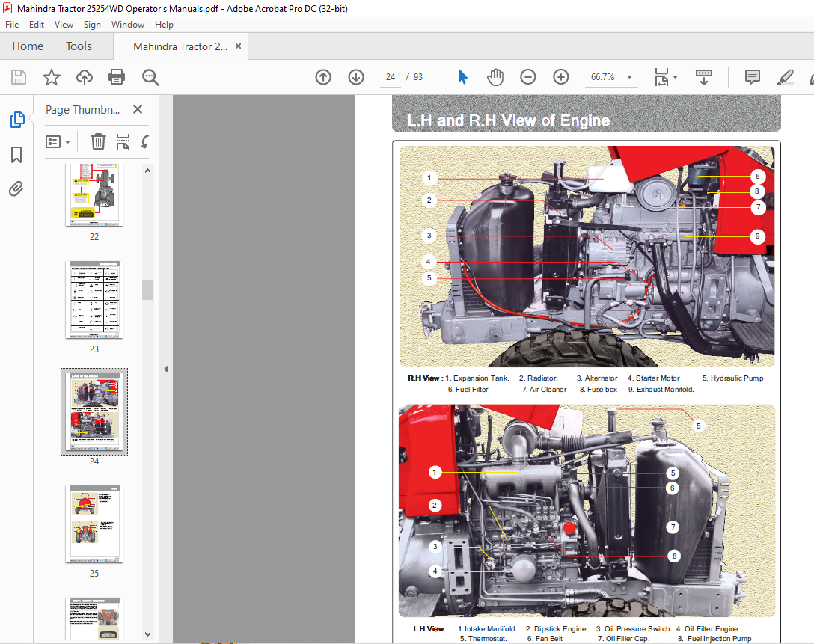Screen dimensions: 814x644
Task: Click the 'Expansion Tank' legend text
Action: pos(481,378)
